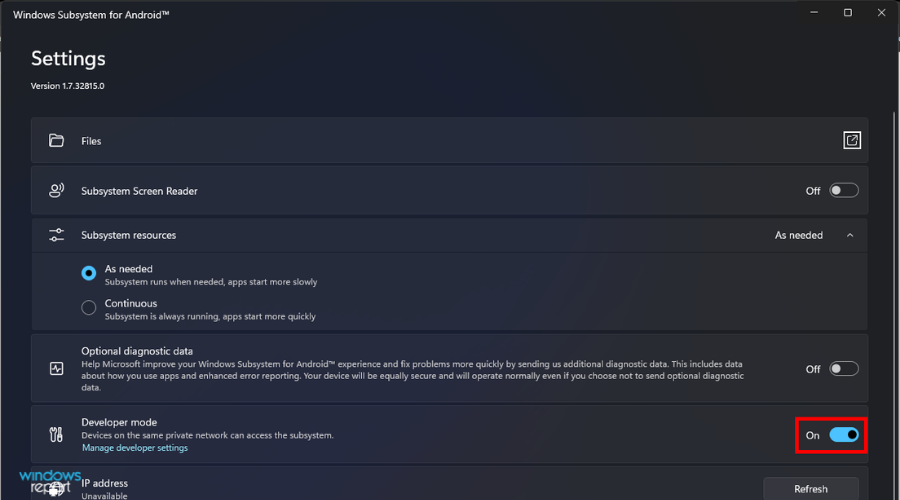Open Files with the external-link icon
900x500 pixels.
pyautogui.click(x=852, y=141)
